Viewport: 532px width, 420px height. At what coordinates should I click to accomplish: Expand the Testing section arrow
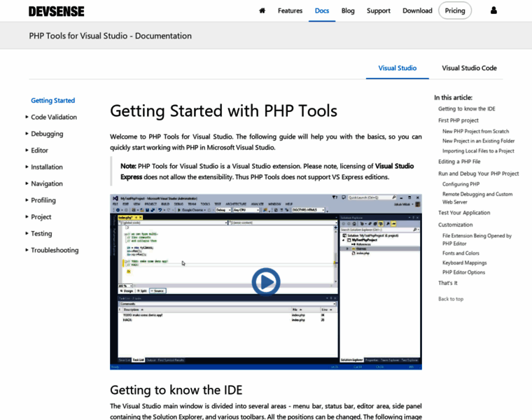click(x=27, y=233)
